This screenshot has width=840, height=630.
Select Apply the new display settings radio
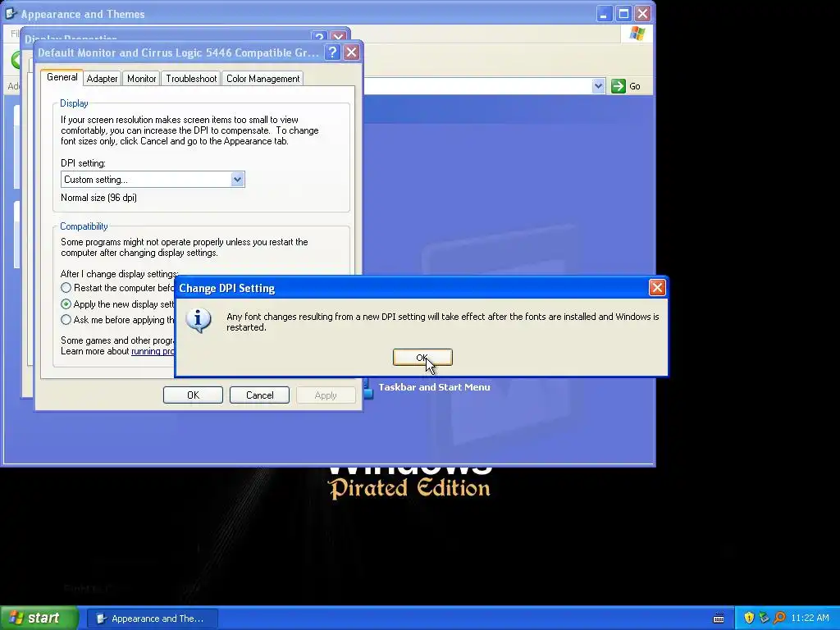66,304
